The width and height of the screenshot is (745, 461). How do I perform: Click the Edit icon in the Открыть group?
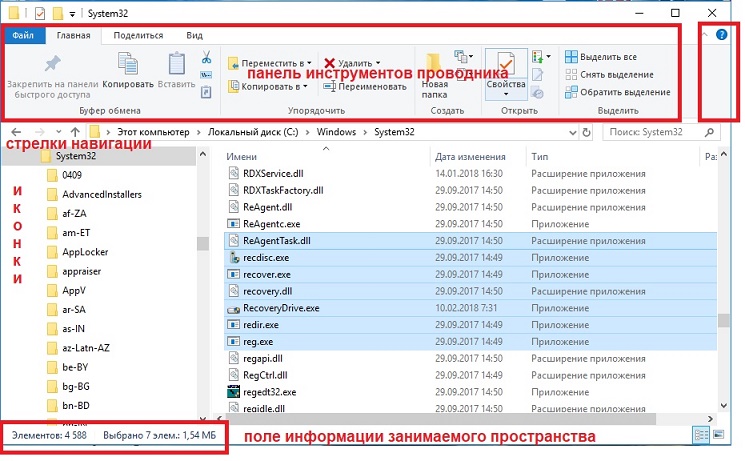537,75
